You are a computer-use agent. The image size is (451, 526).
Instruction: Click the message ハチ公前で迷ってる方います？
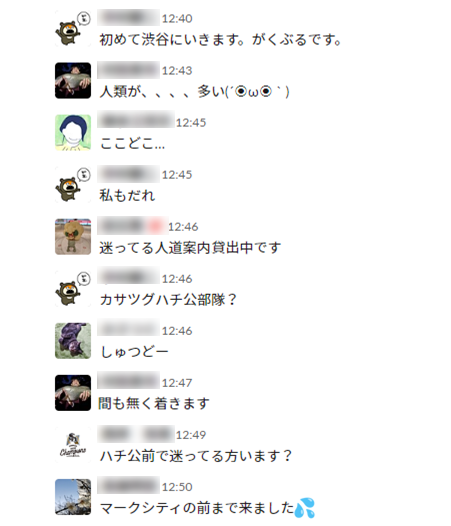196,456
